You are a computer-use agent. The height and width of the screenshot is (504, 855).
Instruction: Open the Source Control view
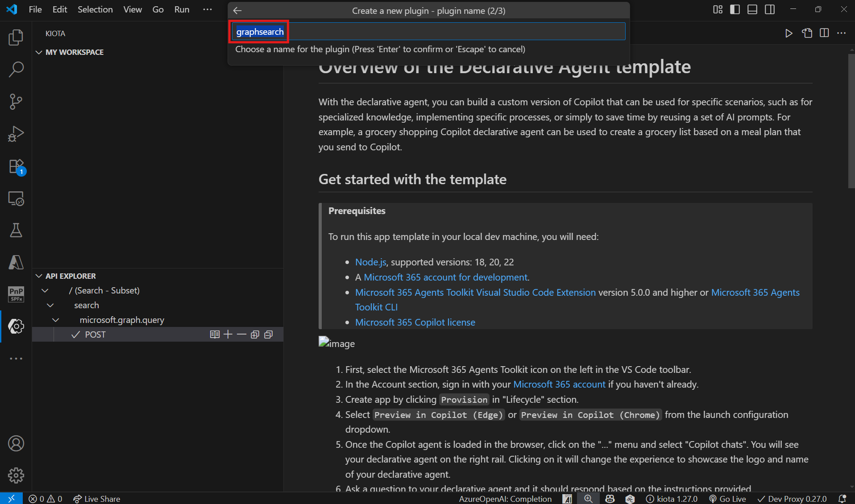pyautogui.click(x=16, y=102)
